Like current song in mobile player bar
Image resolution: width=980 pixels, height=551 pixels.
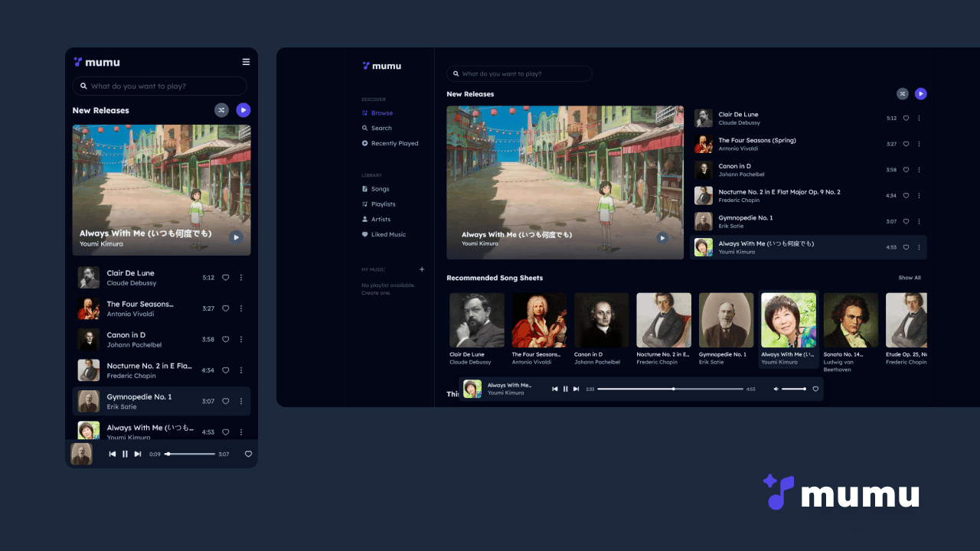click(x=248, y=454)
